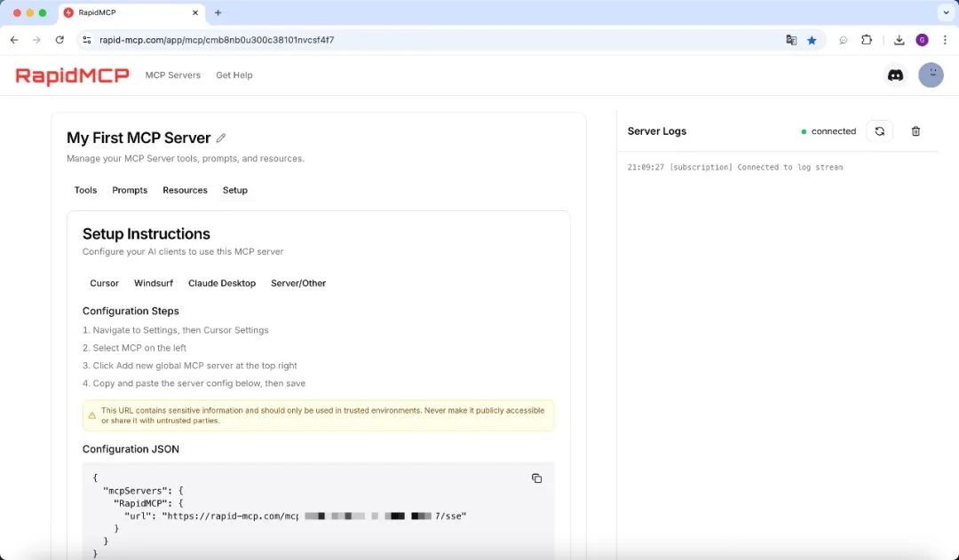Select the Resources tab
959x560 pixels.
coord(185,190)
